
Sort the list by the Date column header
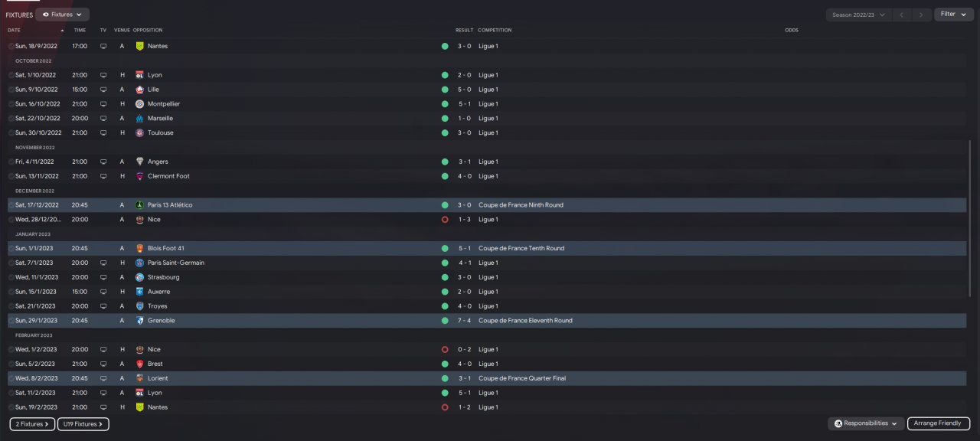coord(15,30)
